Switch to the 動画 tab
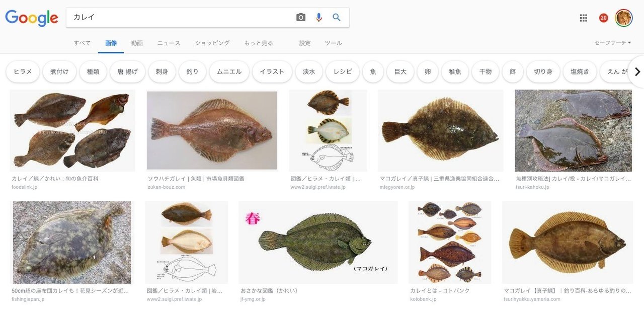Image resolution: width=644 pixels, height=312 pixels. tap(137, 43)
